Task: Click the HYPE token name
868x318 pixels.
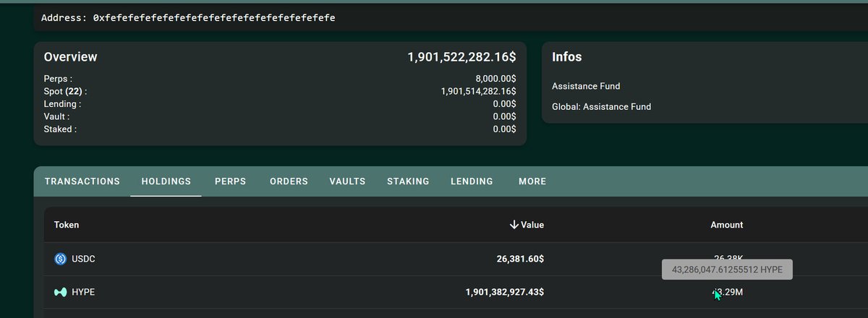Action: click(83, 292)
